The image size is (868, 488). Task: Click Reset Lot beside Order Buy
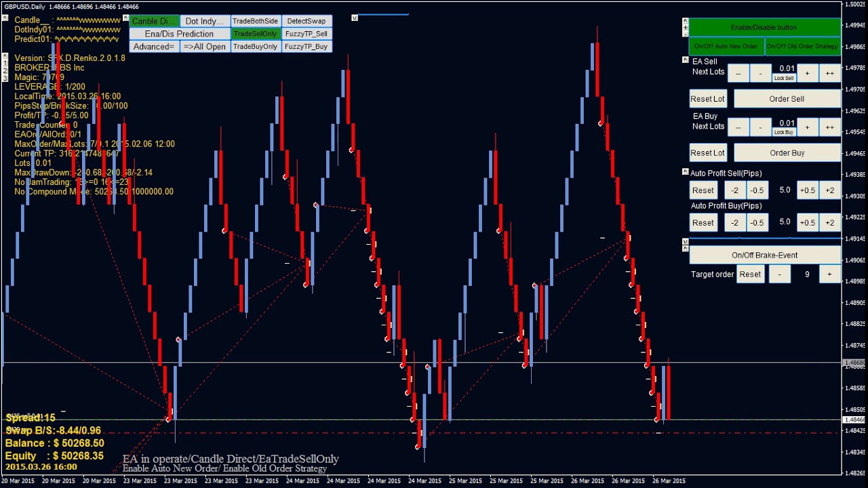point(707,153)
